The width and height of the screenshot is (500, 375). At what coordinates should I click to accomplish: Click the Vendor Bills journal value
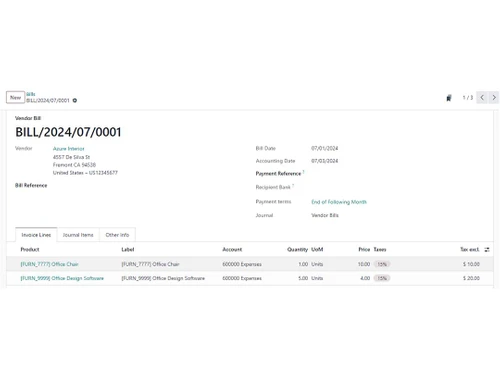coord(325,215)
